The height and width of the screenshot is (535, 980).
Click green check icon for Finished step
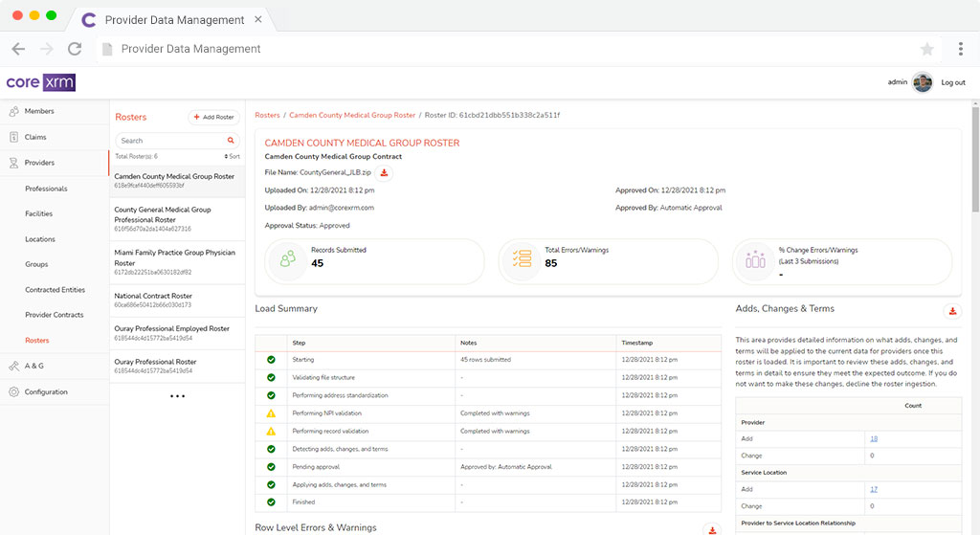(271, 502)
